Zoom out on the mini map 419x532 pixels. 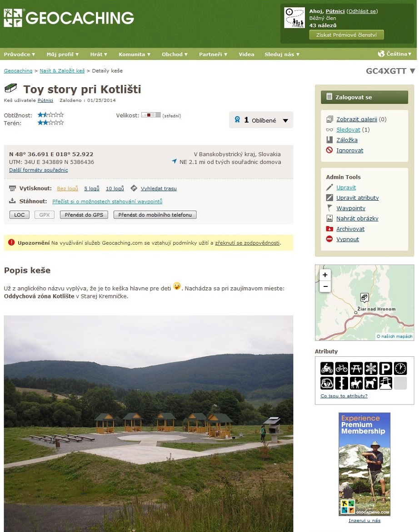(x=325, y=287)
